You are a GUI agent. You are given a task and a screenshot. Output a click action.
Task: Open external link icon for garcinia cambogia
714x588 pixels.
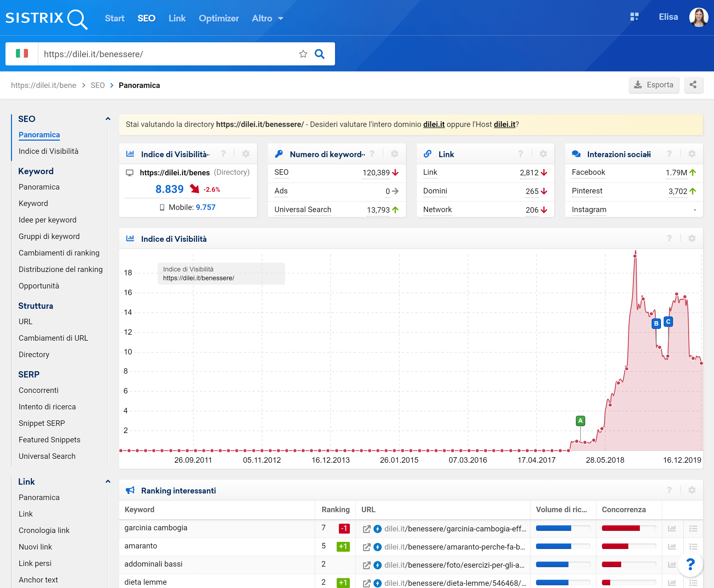pyautogui.click(x=366, y=529)
